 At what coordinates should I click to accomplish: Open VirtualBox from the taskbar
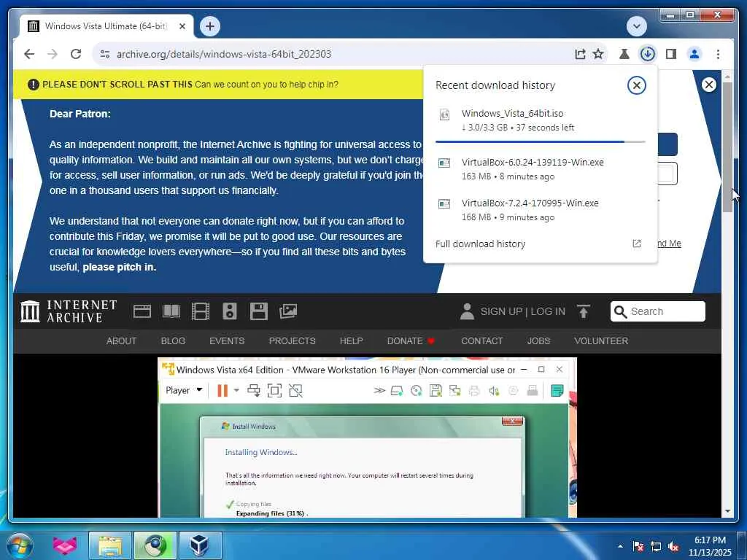200,545
